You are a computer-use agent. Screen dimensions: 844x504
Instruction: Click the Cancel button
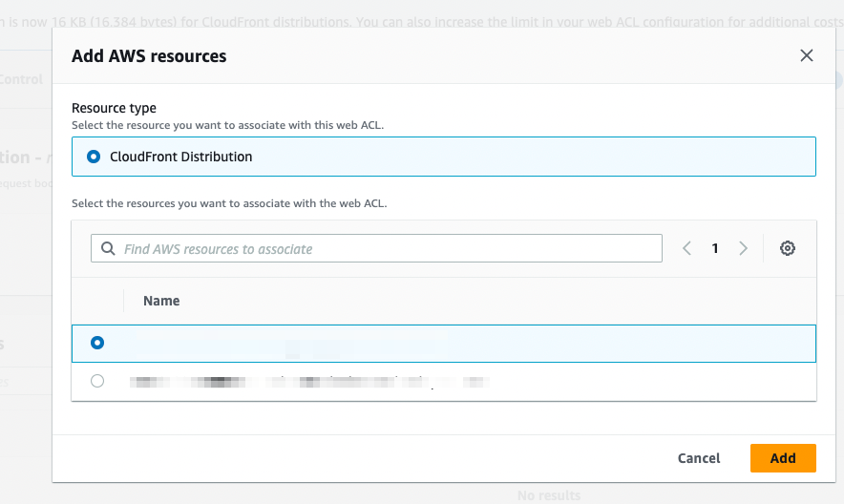click(699, 458)
